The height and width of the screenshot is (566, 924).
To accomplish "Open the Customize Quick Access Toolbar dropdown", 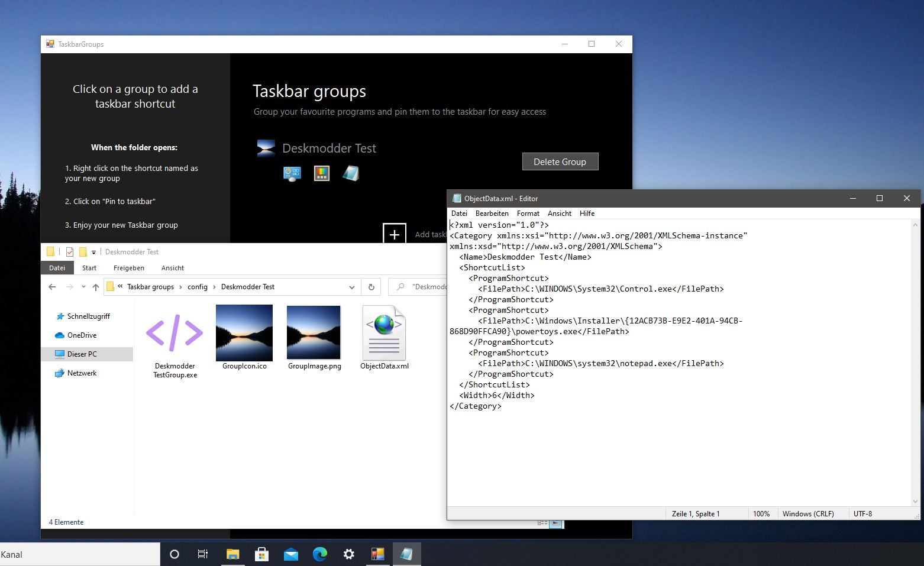I will coord(93,253).
